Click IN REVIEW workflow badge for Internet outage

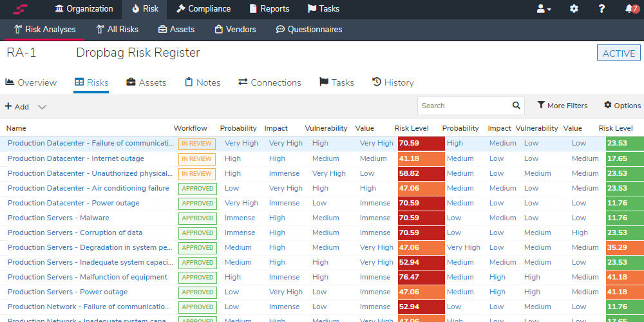click(x=196, y=158)
